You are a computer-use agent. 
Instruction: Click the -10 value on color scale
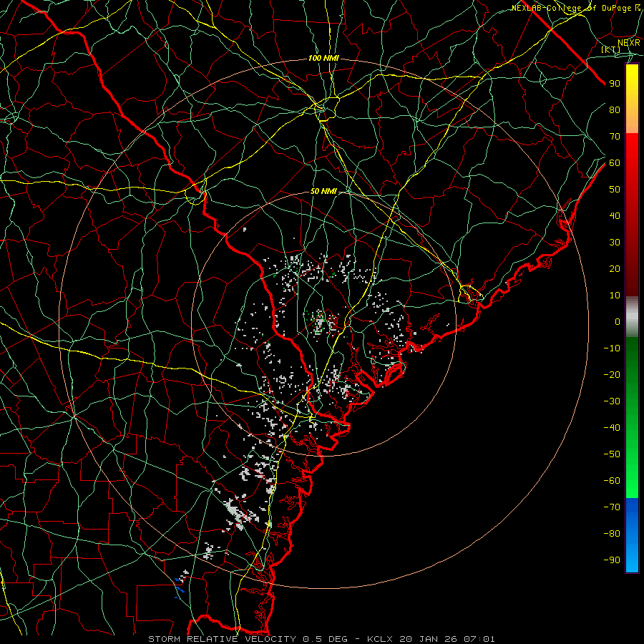(x=612, y=348)
